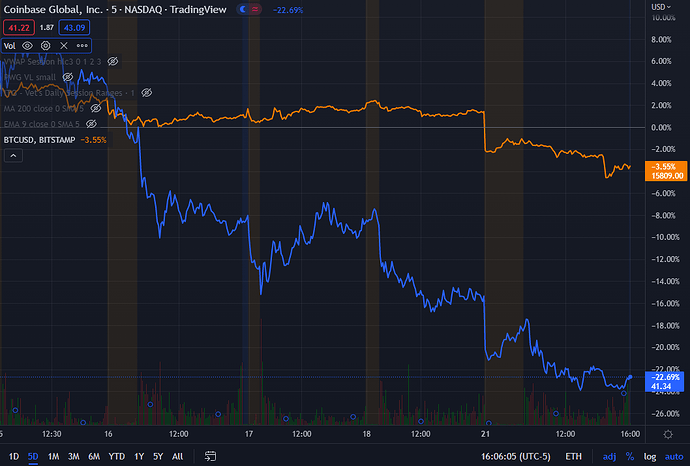
Task: Open the USD currency dropdown
Action: coord(661,7)
